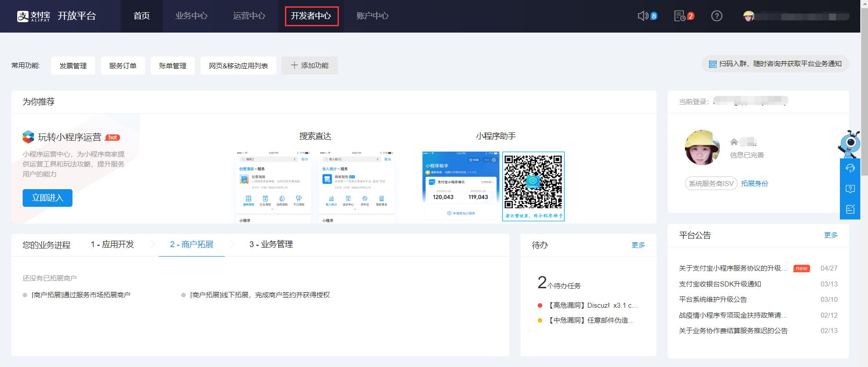This screenshot has height=367, width=868.
Task: Click the 添加功能 button
Action: pos(309,66)
